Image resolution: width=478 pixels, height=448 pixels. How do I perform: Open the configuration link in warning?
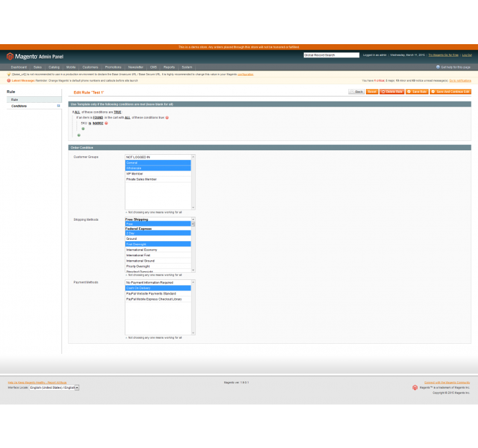[245, 74]
